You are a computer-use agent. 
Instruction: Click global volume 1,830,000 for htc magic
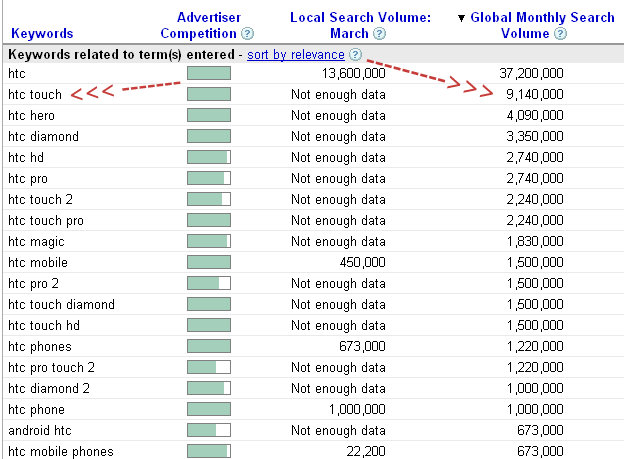(x=534, y=241)
